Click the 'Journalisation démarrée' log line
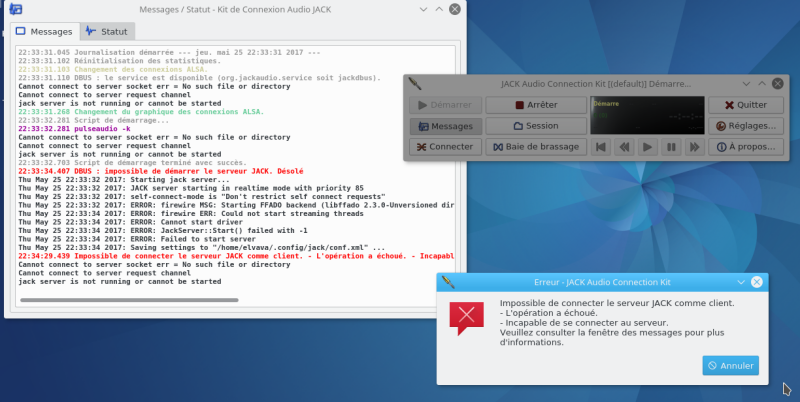The image size is (800, 402). click(169, 52)
